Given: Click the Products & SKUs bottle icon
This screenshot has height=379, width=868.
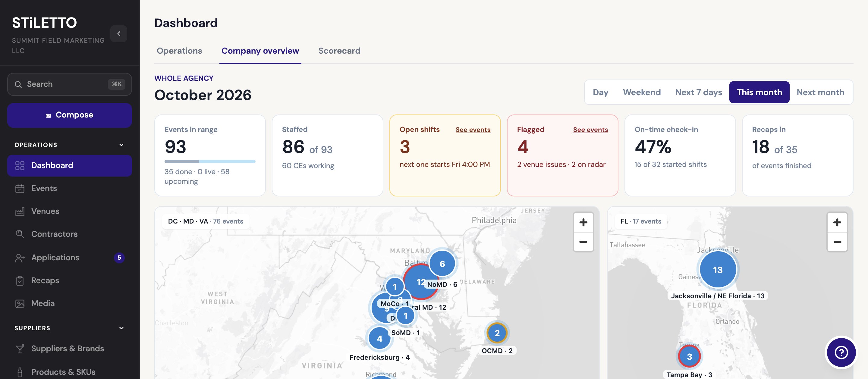Looking at the screenshot, I should coord(20,372).
